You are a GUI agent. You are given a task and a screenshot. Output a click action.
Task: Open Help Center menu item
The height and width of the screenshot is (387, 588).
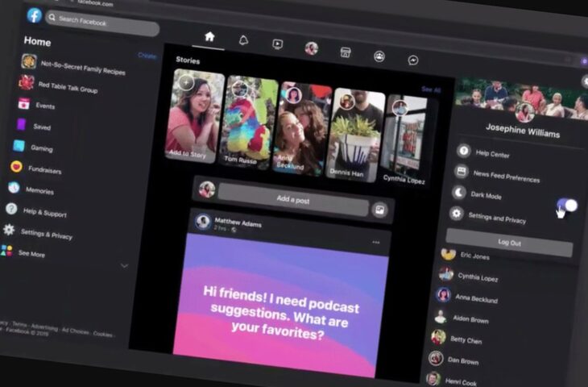(x=483, y=152)
